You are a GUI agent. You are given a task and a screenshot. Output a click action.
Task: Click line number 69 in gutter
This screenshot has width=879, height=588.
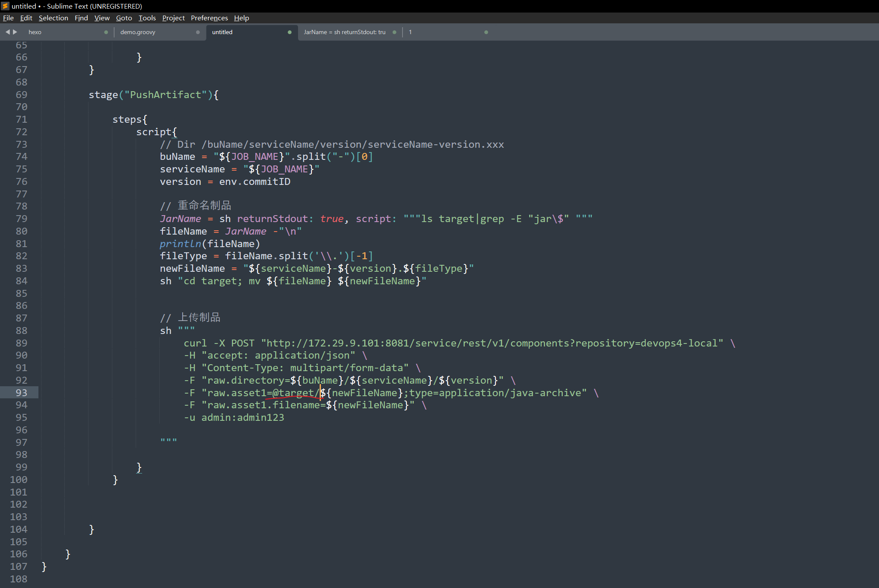(x=21, y=95)
